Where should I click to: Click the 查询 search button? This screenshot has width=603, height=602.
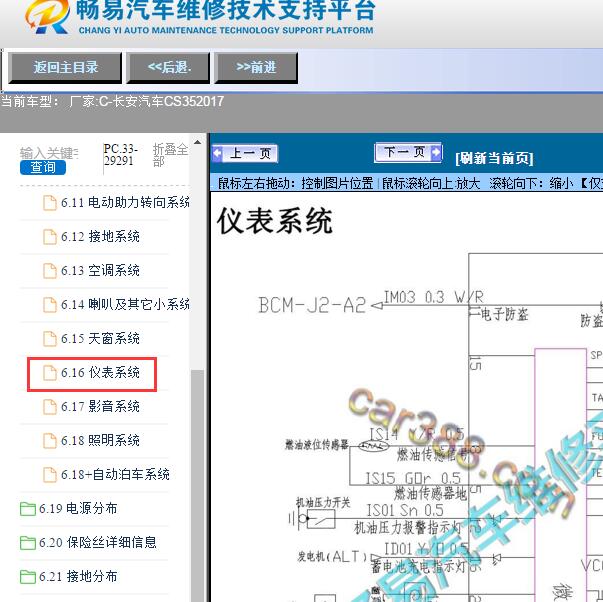pos(43,168)
